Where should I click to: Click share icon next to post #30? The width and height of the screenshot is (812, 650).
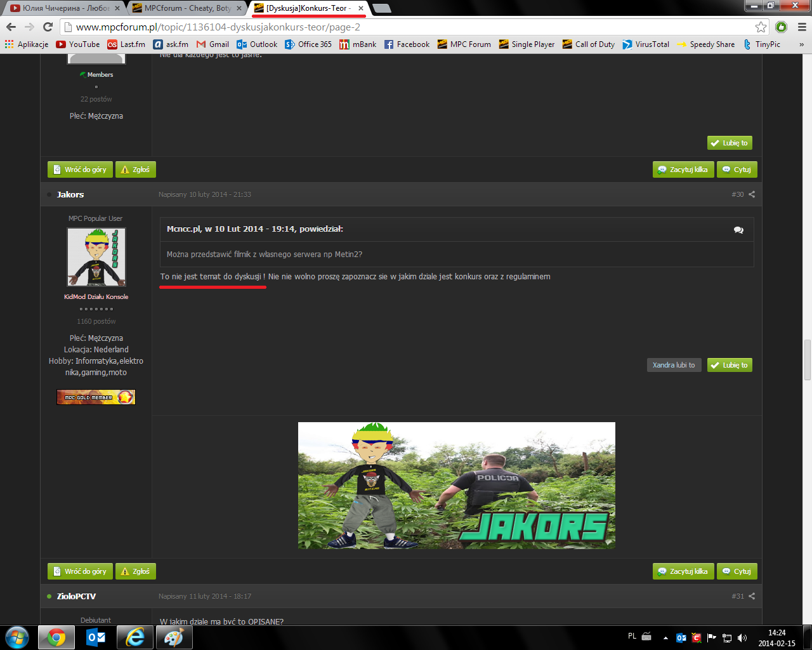752,194
